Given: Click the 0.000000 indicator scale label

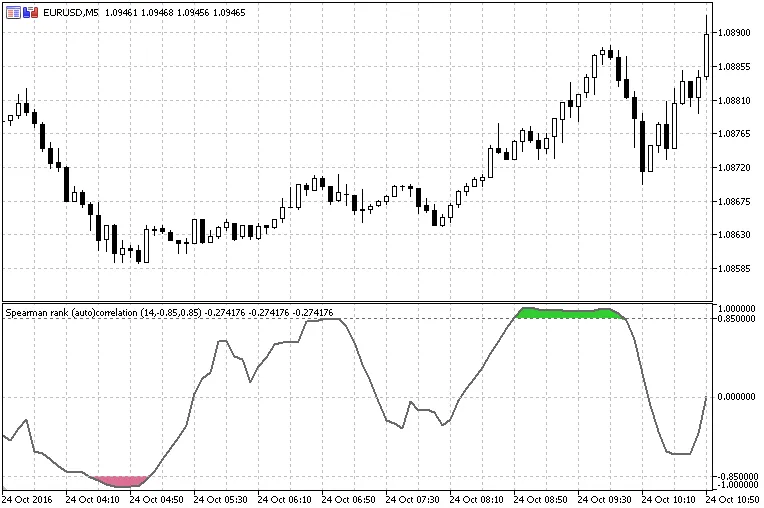Looking at the screenshot, I should (x=735, y=397).
